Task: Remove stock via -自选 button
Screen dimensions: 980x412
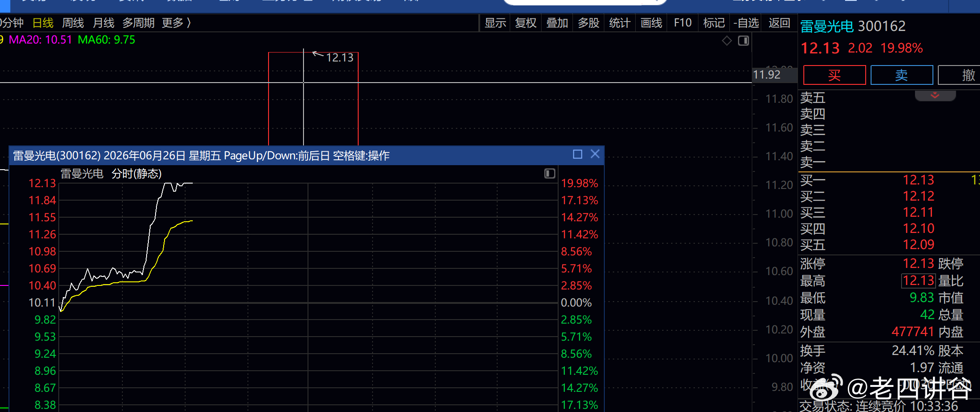Action: coord(746,23)
